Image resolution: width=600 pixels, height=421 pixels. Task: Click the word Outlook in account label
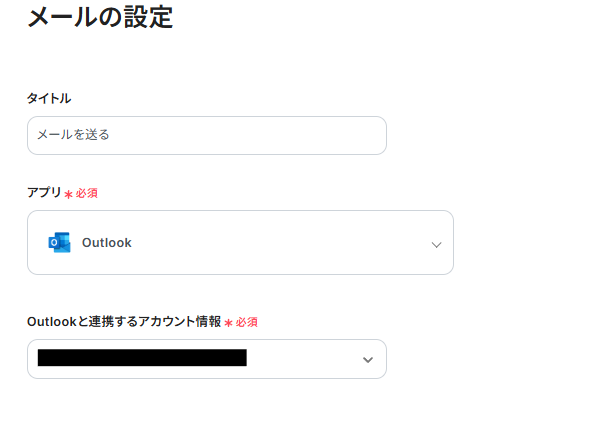[52, 322]
